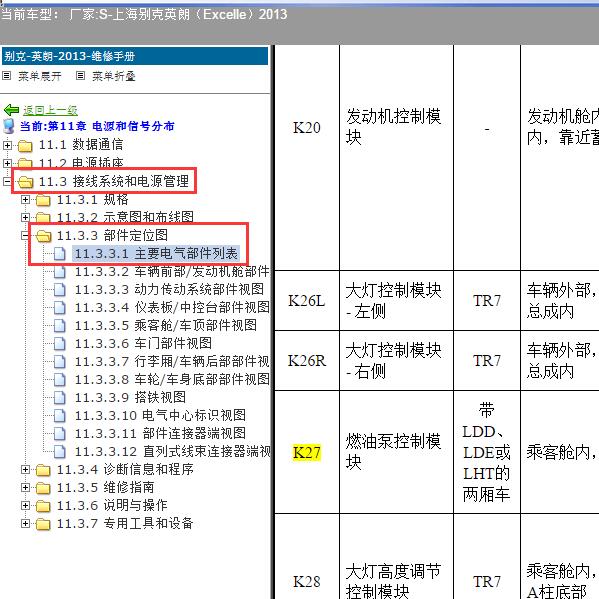Image resolution: width=599 pixels, height=599 pixels.
Task: Click the 11.3.7 专用工具和设备 folder icon
Action: pyautogui.click(x=43, y=524)
